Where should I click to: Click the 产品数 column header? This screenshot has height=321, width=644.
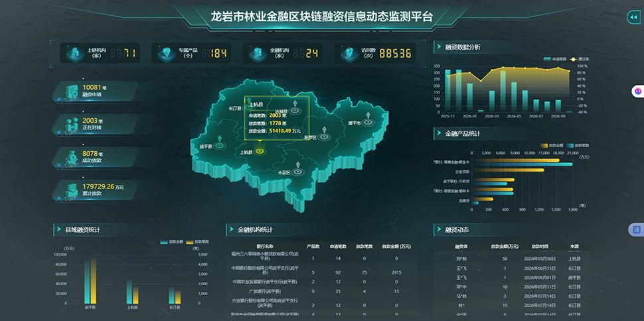tap(313, 246)
